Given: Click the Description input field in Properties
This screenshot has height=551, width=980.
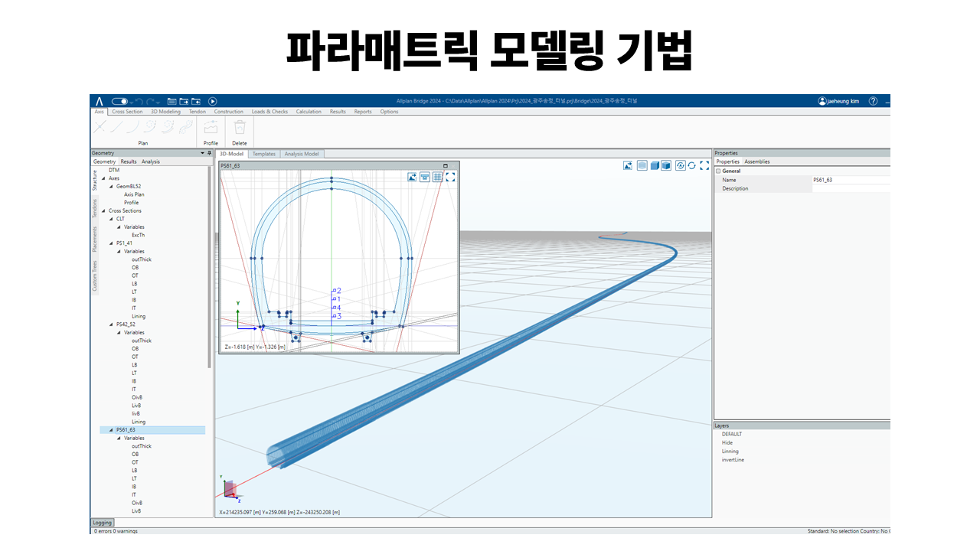Looking at the screenshot, I should [x=850, y=188].
